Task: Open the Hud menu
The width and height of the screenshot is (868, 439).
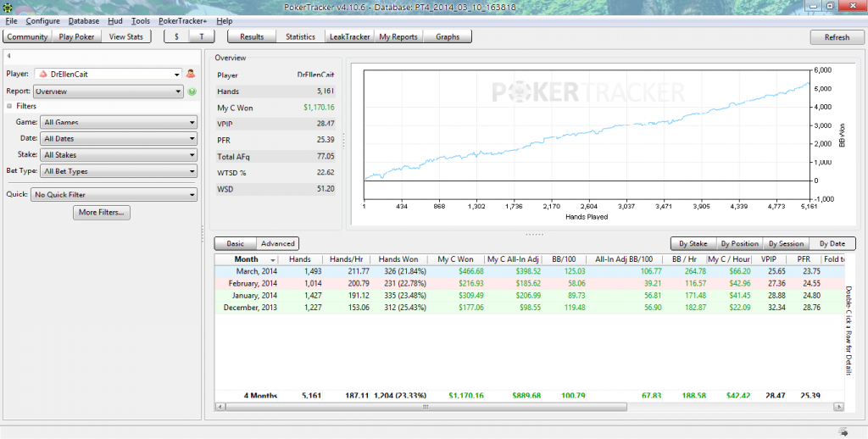Action: point(115,21)
